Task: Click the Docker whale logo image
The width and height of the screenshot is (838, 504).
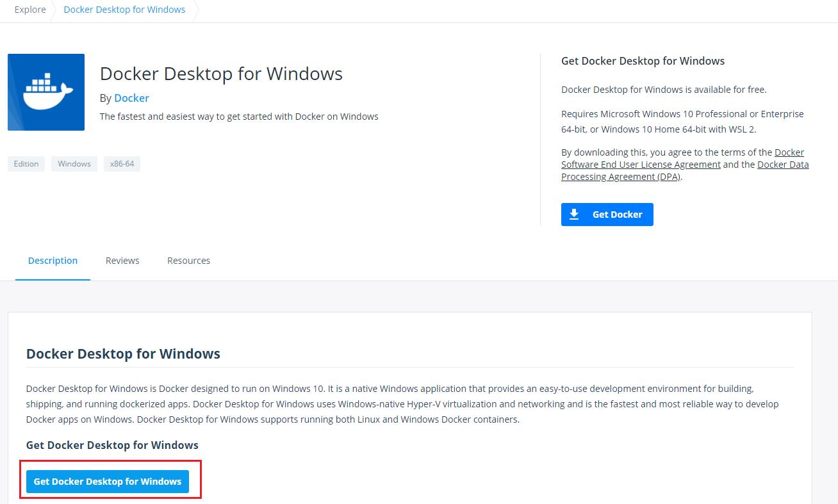Action: pos(46,92)
